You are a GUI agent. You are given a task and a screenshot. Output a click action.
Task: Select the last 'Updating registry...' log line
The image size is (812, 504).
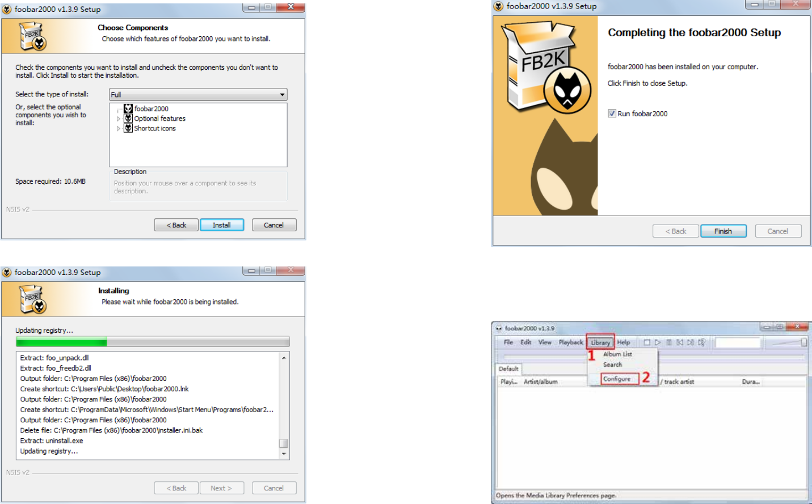49,451
